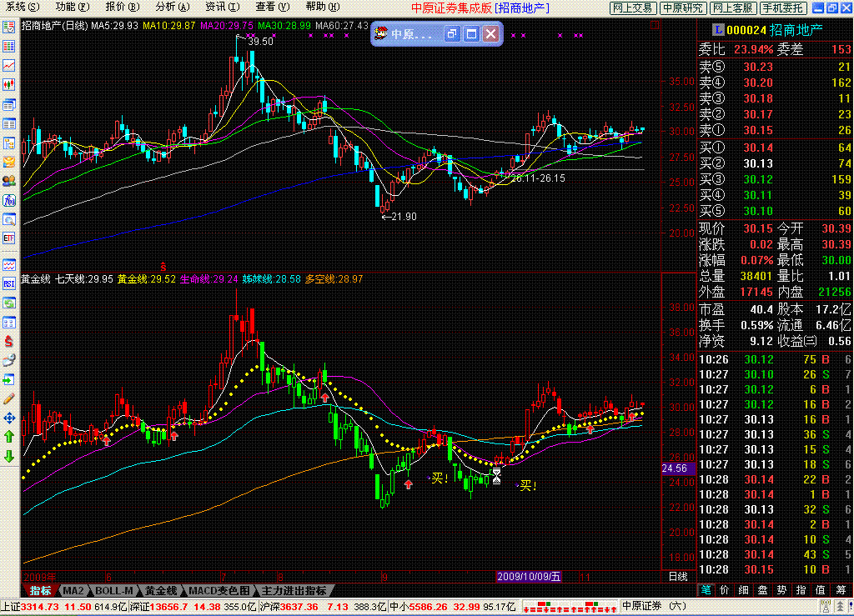Screen dimensions: 854x616
Task: Click the 中原研究 button
Action: [683, 8]
